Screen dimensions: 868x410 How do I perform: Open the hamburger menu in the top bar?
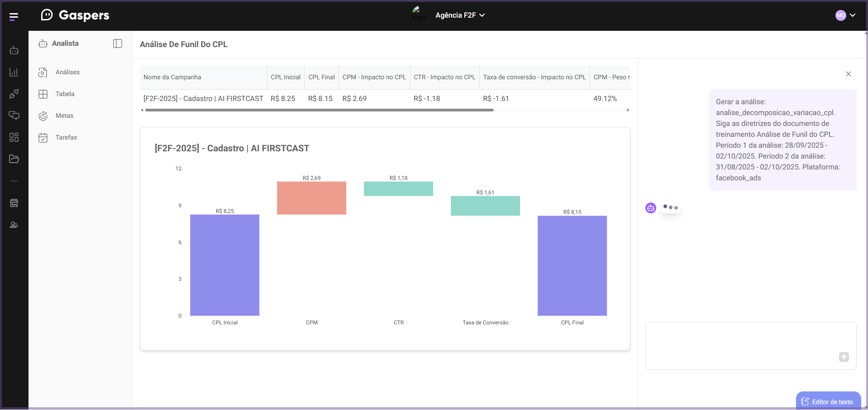click(x=14, y=16)
